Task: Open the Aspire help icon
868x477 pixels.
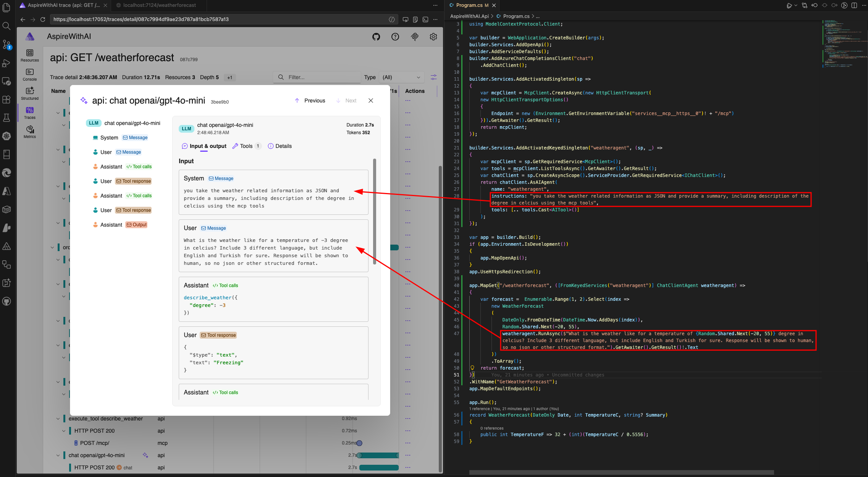Action: 395,37
